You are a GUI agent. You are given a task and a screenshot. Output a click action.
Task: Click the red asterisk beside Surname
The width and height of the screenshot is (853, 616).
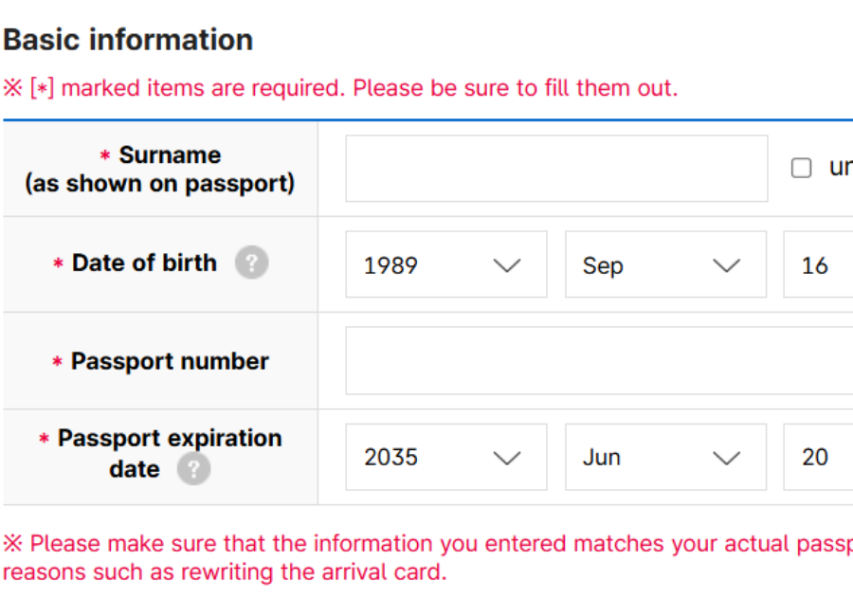pos(105,155)
